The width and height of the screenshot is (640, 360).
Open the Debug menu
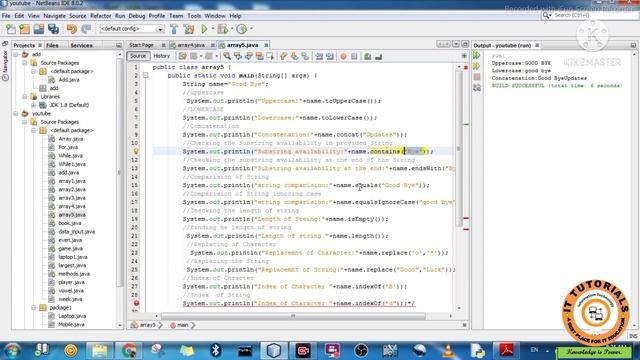coord(137,16)
